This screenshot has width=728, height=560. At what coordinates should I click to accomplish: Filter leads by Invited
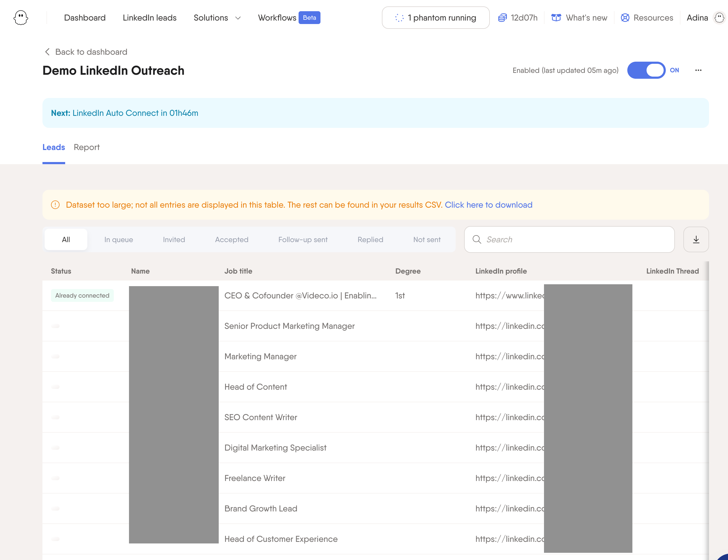click(174, 239)
